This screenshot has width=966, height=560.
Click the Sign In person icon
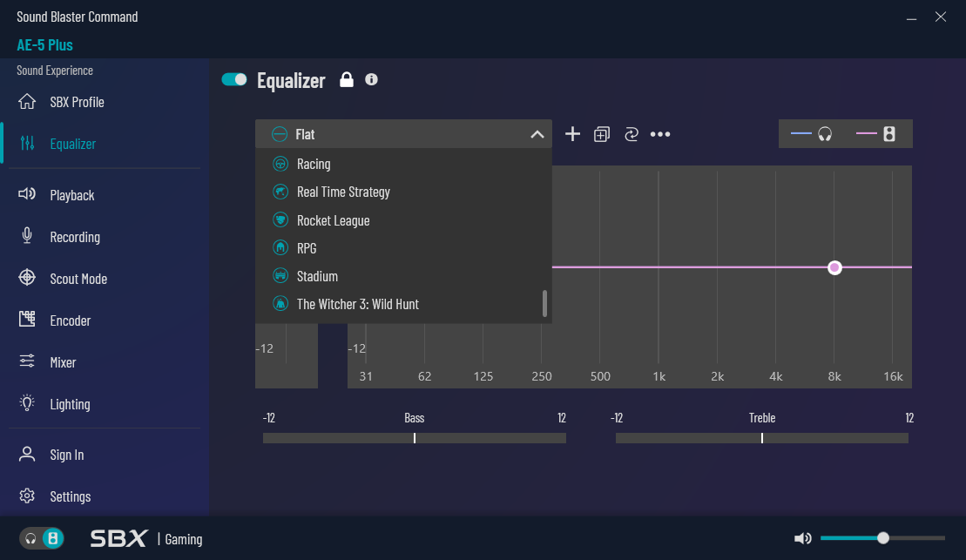[27, 454]
